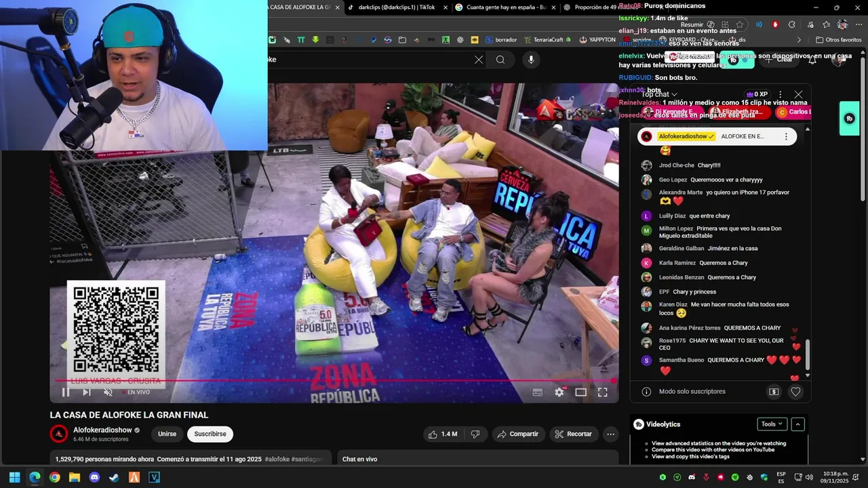Click the #alofoke hashtag link

click(277, 459)
